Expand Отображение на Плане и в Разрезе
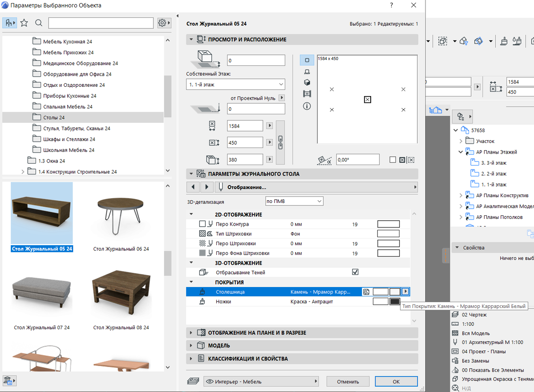Screen dimensions: 534x392 coord(257,332)
